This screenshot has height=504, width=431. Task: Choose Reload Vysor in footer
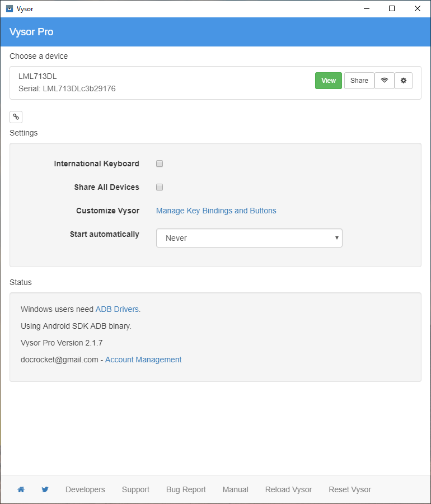[x=288, y=489]
